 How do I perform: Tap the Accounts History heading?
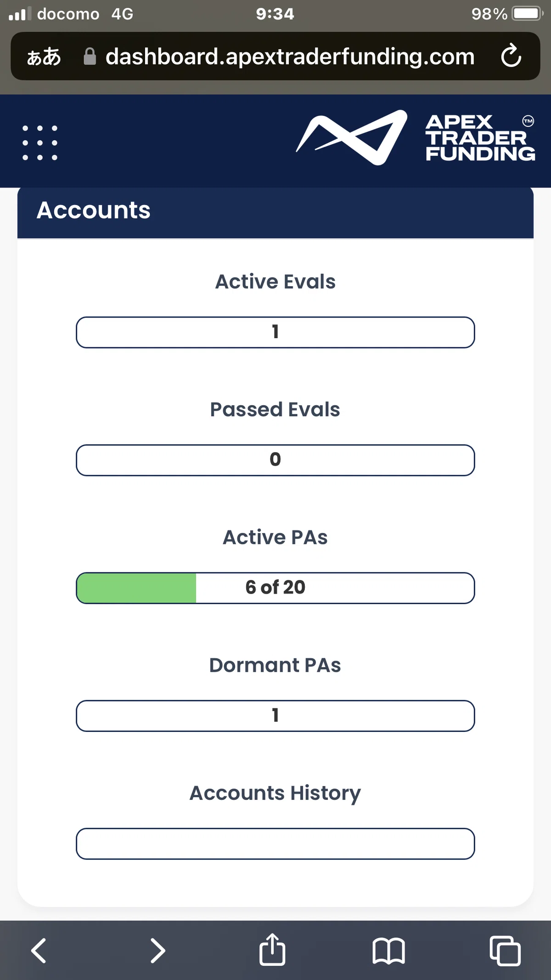tap(275, 793)
